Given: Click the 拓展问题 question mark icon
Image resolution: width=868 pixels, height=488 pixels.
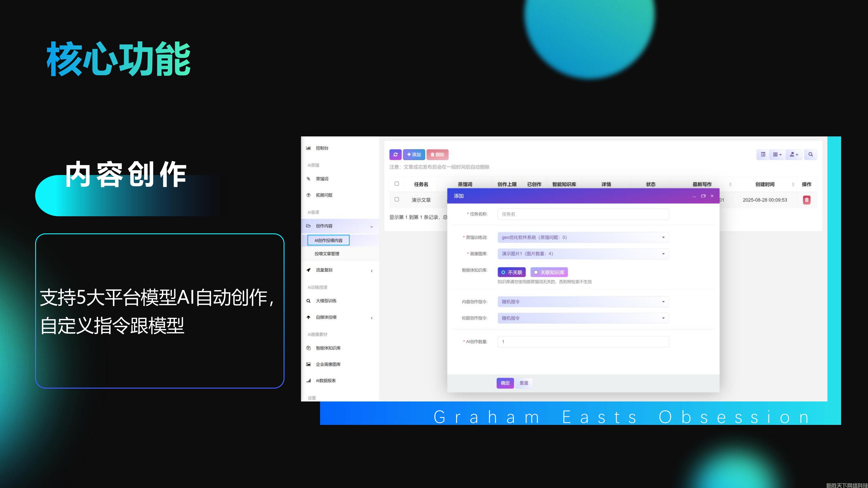Looking at the screenshot, I should pyautogui.click(x=308, y=195).
